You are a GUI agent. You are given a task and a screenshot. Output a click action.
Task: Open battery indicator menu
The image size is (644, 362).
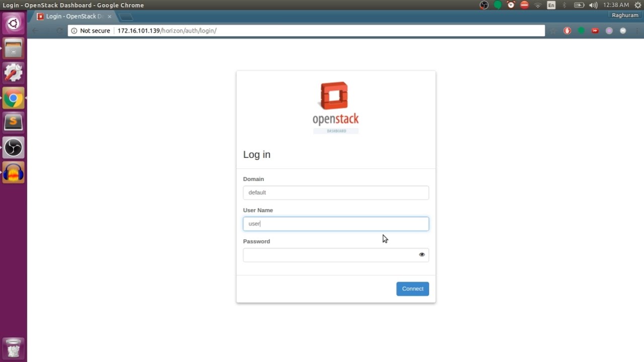(x=579, y=5)
